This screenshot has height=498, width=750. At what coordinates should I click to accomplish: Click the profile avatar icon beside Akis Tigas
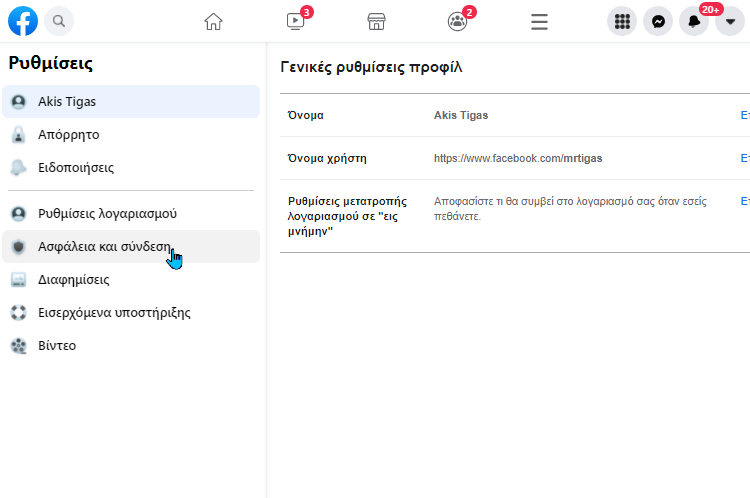click(x=19, y=101)
